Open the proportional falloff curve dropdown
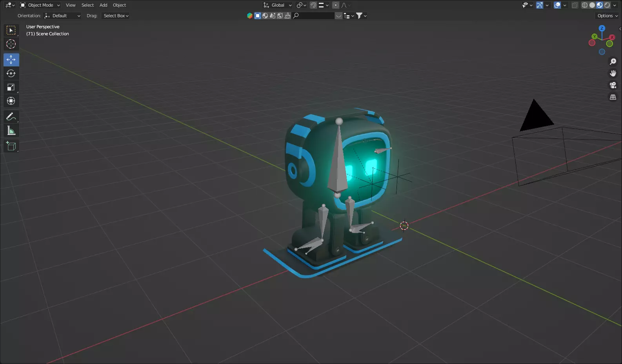This screenshot has height=364, width=622. [x=346, y=5]
